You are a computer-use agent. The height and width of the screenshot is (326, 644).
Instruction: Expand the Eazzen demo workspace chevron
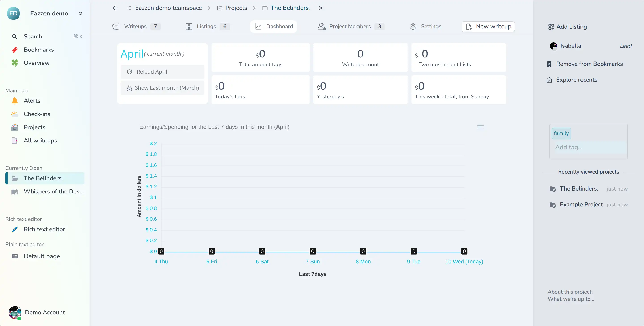[x=80, y=13]
